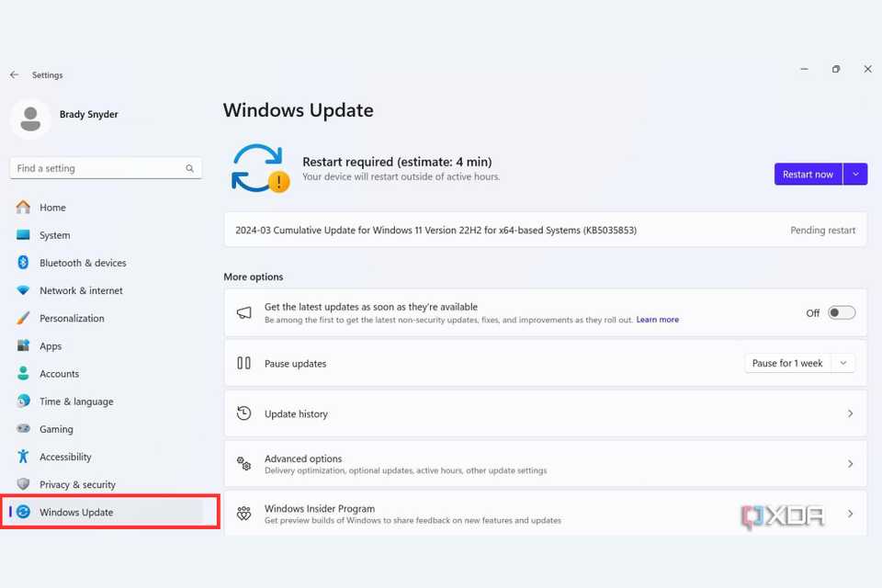Screen dimensions: 882x588
Task: Click the KB5035853 cumulative update entry
Action: [545, 230]
